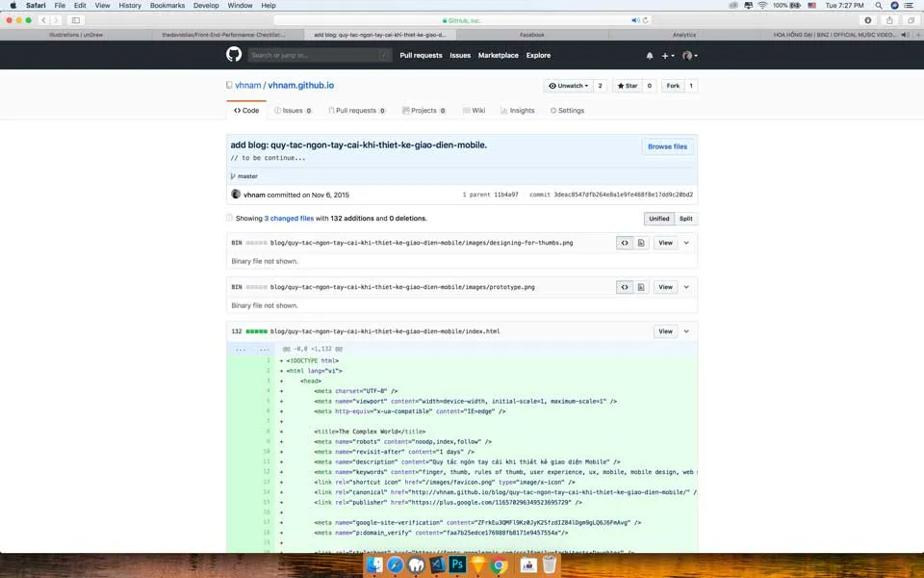This screenshot has height=578, width=924.
Task: Open the 3 changed files link
Action: [x=289, y=219]
